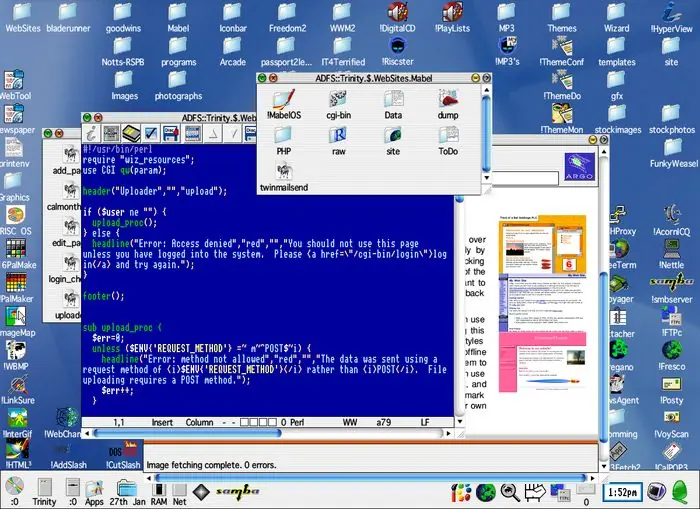Click the 1:52pm clock on icon bar
700x509 pixels.
622,492
